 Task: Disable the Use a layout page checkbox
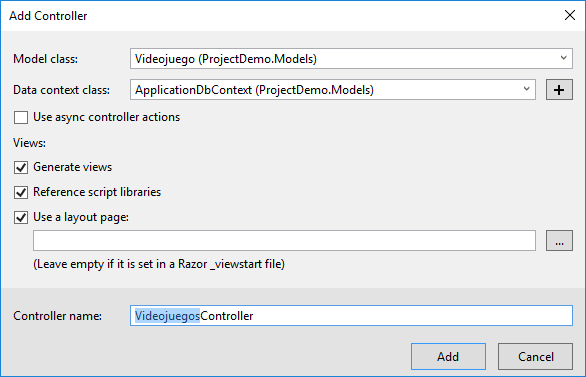coord(21,217)
